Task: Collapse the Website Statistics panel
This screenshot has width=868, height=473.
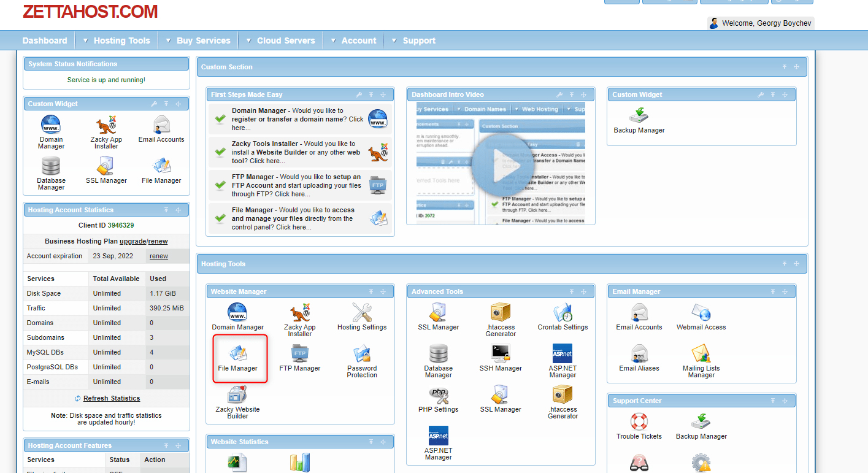Action: pos(371,442)
